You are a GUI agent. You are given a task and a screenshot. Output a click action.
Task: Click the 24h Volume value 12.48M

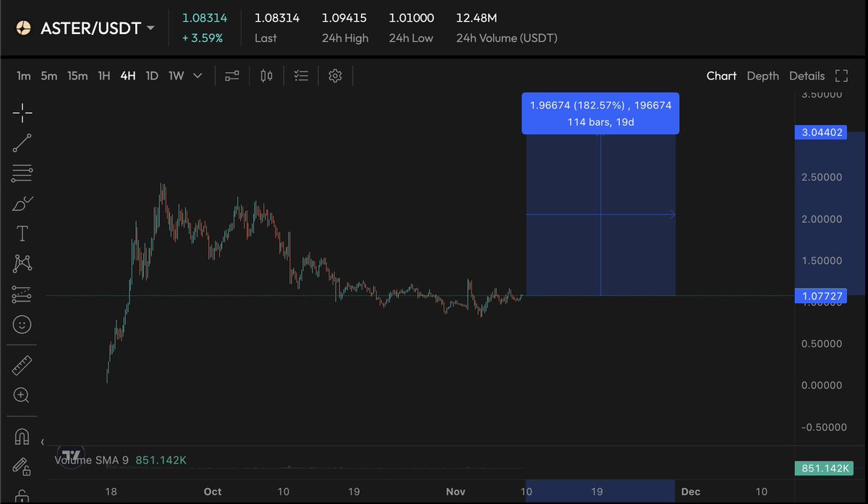click(476, 17)
